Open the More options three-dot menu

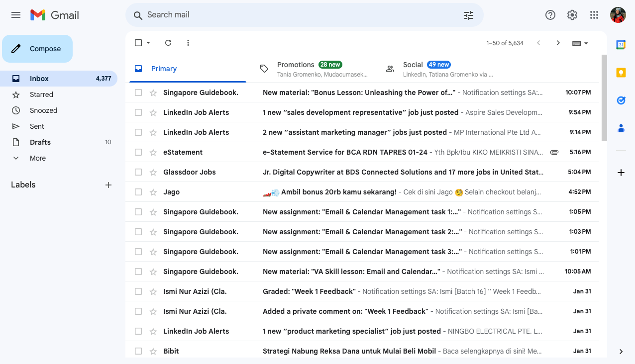(x=188, y=43)
